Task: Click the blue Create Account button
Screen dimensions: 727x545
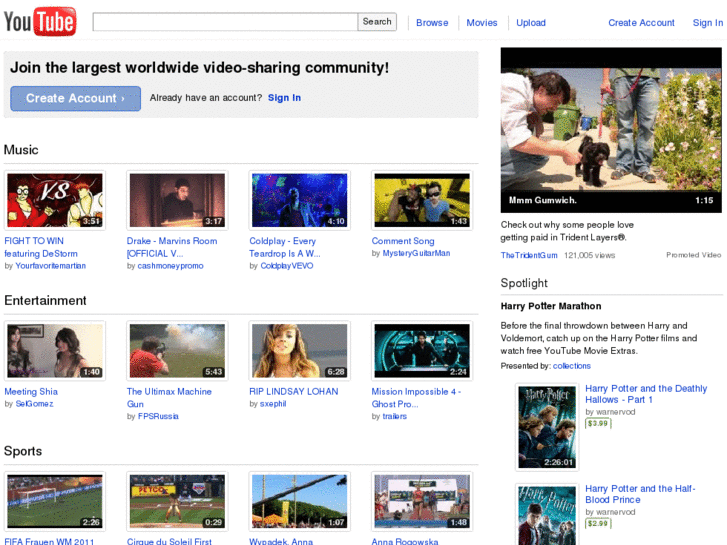Action: point(75,98)
